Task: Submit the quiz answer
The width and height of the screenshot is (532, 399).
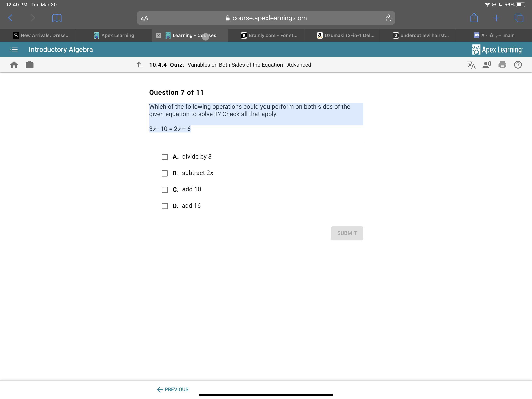Action: [x=347, y=233]
